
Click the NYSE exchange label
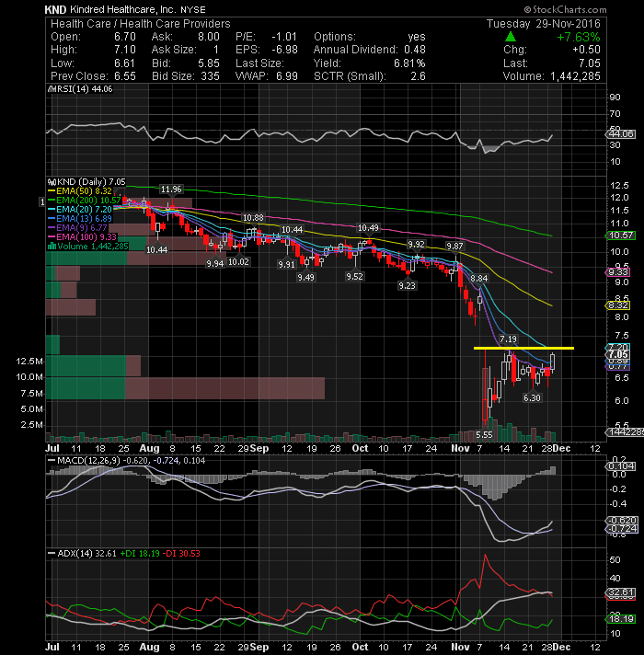193,10
